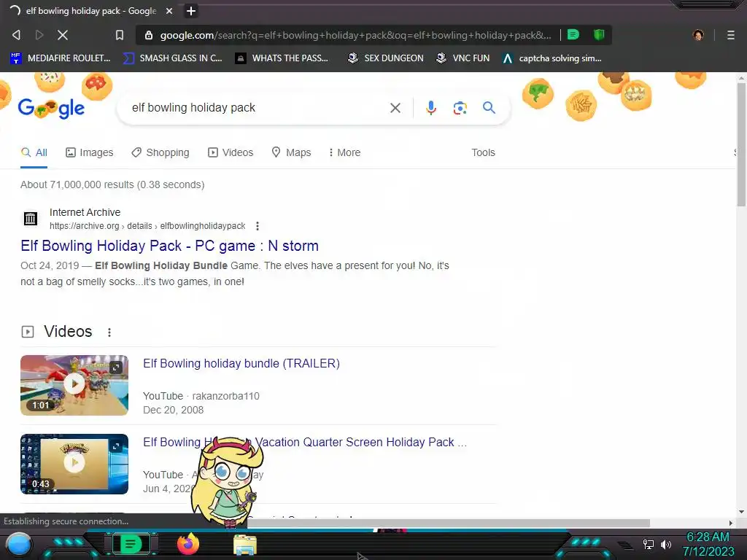The image size is (747, 560).
Task: Click the horizontal scrollbar at the bottom
Action: (449, 523)
